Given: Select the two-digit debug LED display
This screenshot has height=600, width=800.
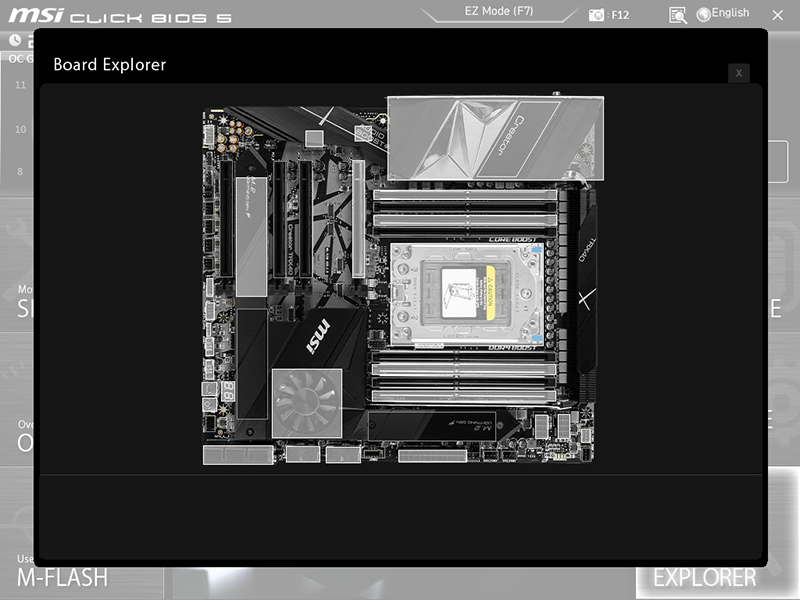Looking at the screenshot, I should (x=228, y=392).
